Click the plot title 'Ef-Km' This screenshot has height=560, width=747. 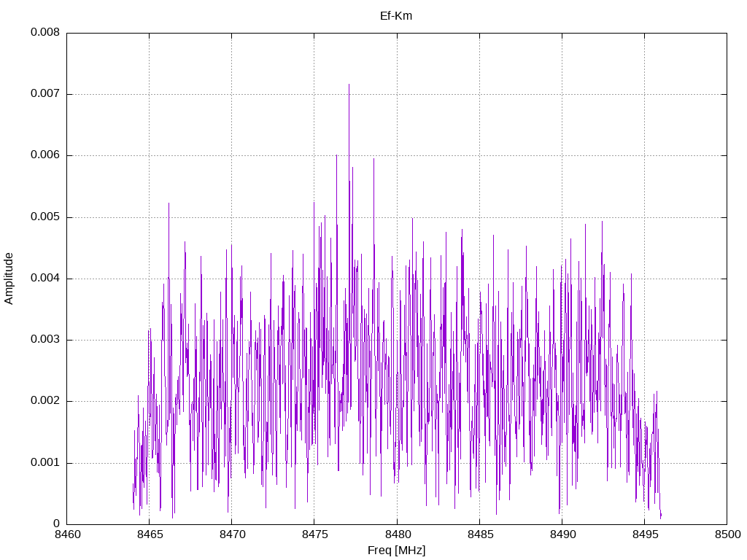[396, 16]
